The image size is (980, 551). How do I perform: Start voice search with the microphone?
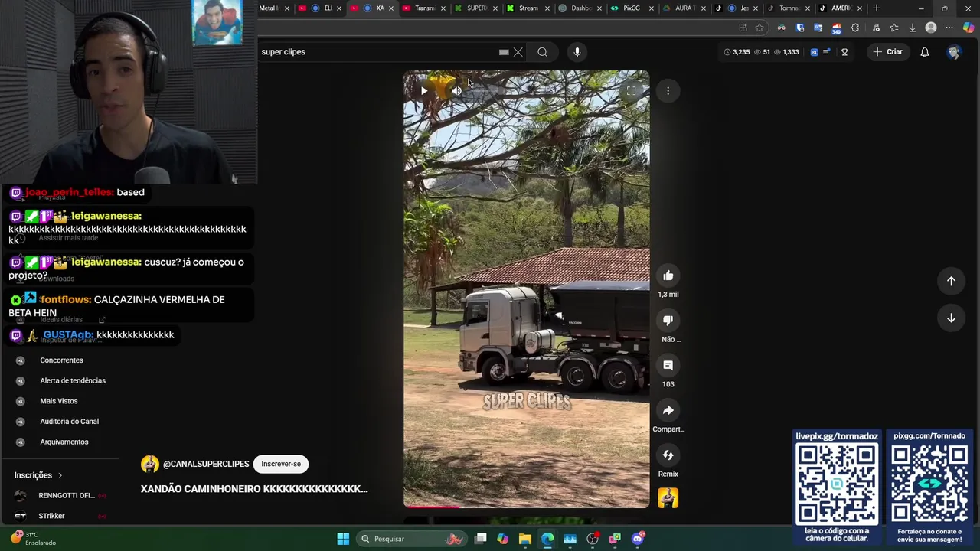(577, 52)
